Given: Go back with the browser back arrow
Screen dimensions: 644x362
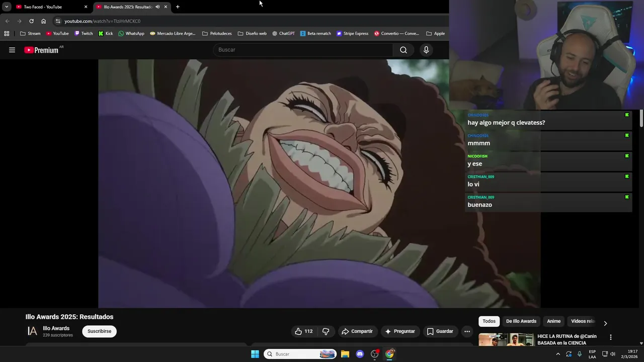Looking at the screenshot, I should point(7,21).
